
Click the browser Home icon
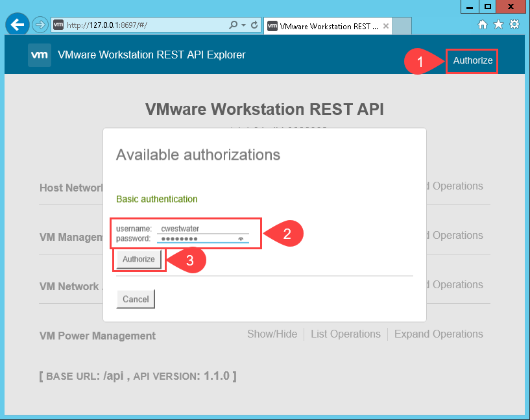pyautogui.click(x=483, y=25)
